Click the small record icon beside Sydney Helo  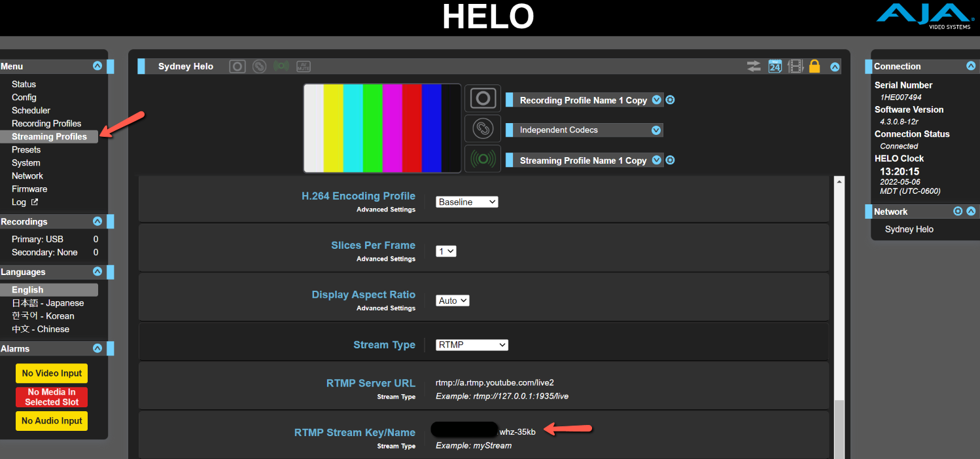pyautogui.click(x=237, y=66)
